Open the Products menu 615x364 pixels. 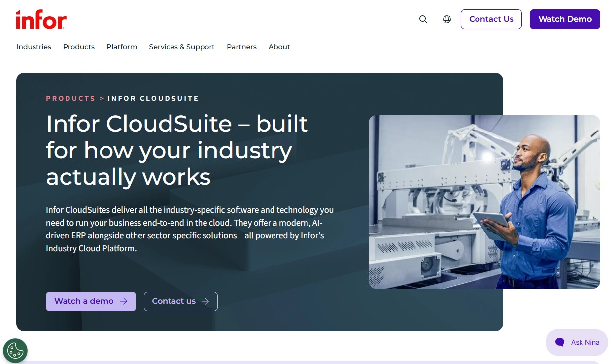tap(79, 47)
